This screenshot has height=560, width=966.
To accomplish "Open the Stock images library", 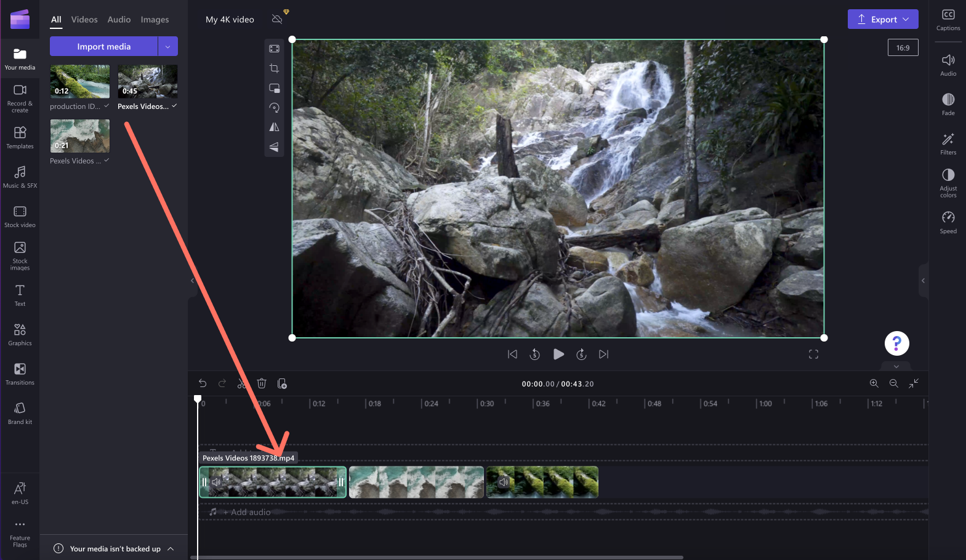I will [x=20, y=255].
